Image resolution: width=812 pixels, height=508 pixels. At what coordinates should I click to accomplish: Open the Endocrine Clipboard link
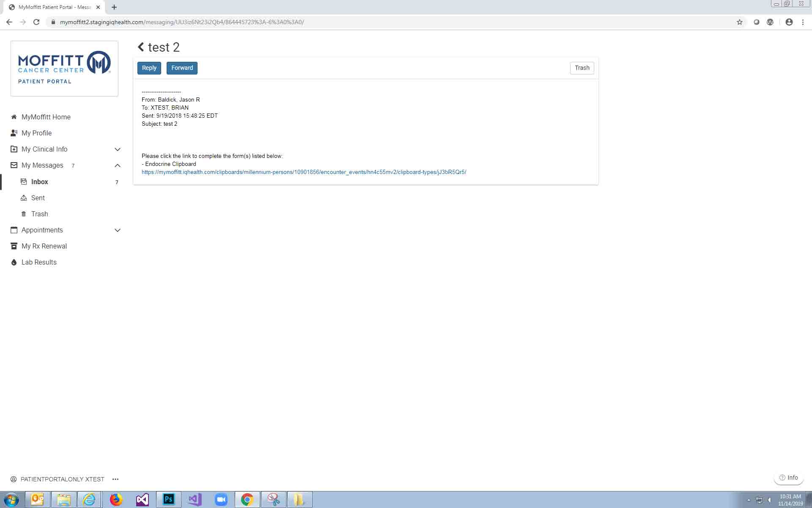[304, 172]
